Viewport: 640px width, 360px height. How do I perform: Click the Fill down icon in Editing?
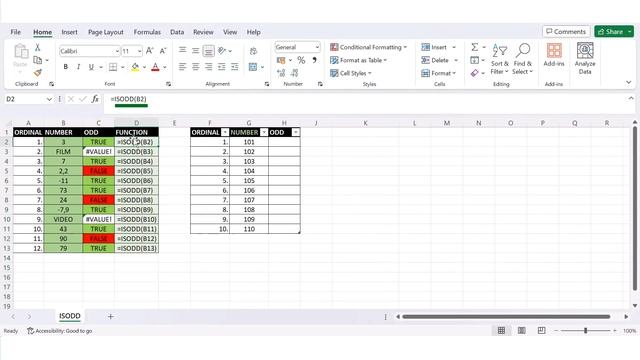pyautogui.click(x=474, y=60)
